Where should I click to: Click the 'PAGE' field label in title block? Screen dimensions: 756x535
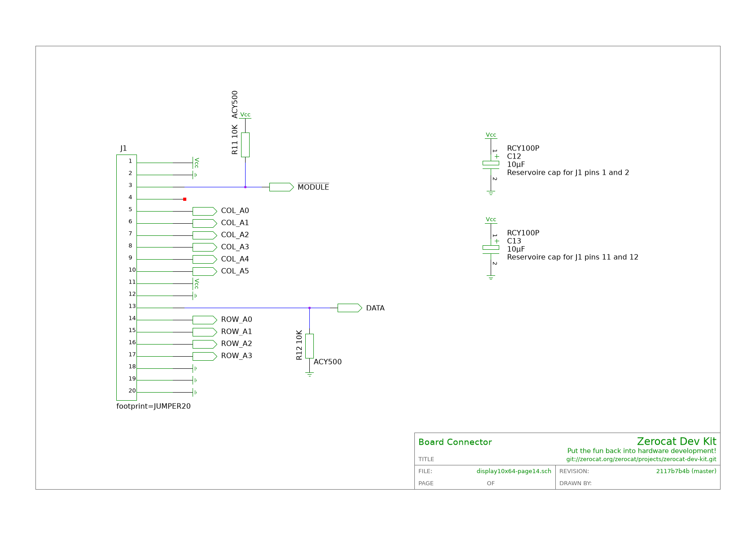(x=426, y=483)
